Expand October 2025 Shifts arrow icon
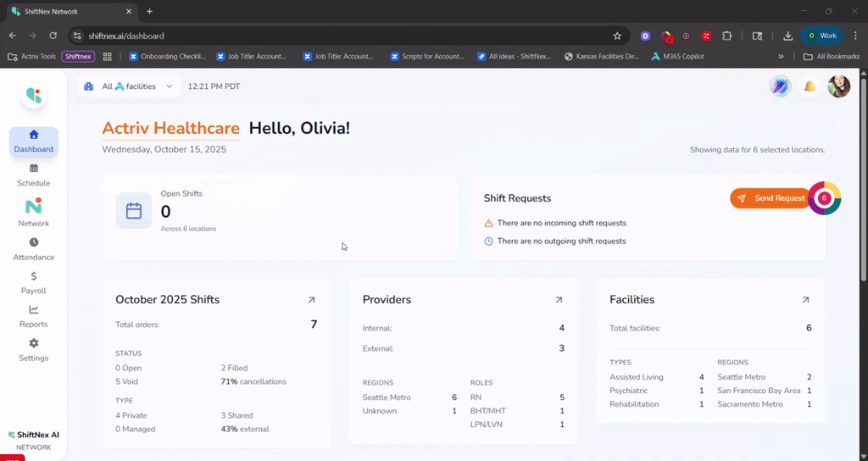Screen dimensions: 868x461 (x=312, y=300)
